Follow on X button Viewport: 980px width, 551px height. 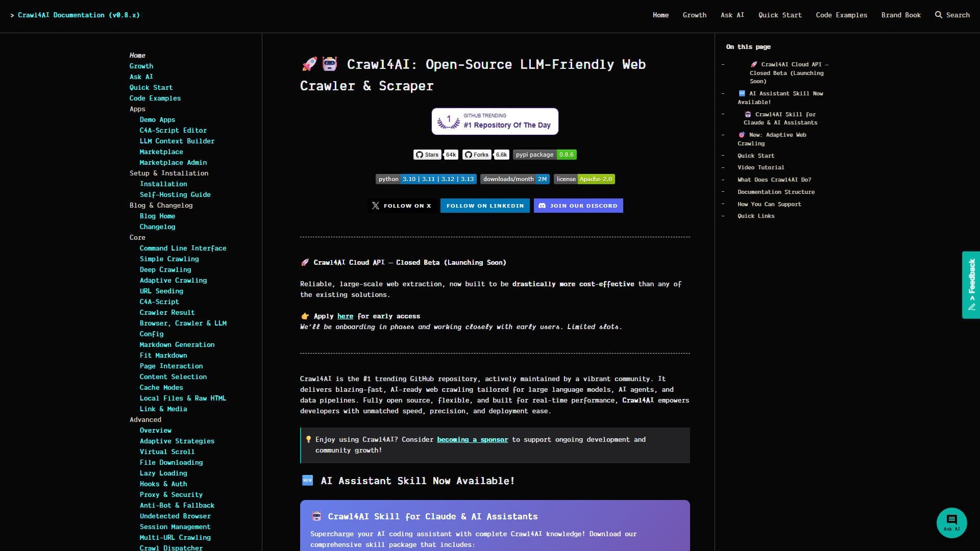click(x=402, y=206)
